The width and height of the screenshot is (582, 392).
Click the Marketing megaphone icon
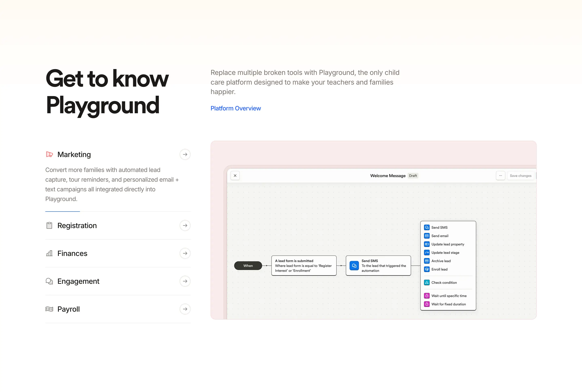coord(49,154)
